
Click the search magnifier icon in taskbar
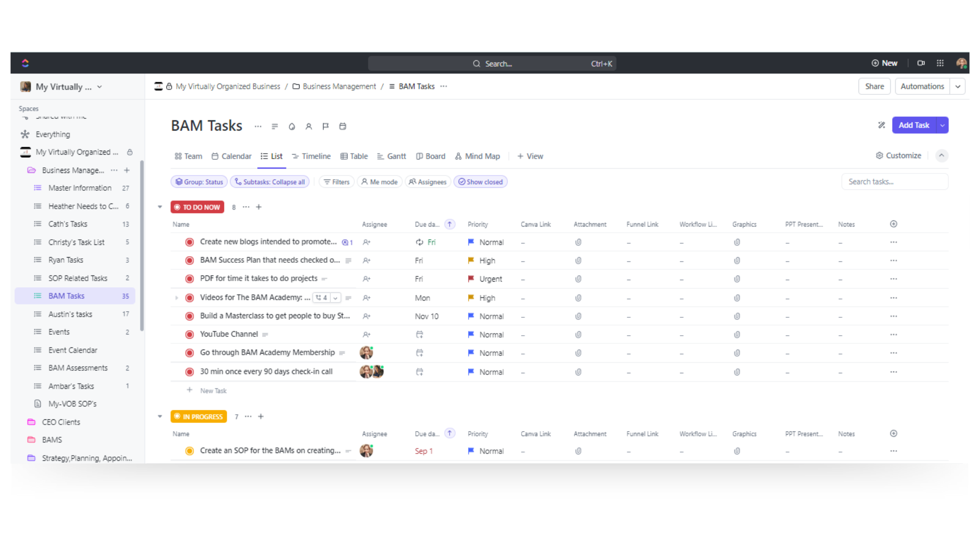coord(477,63)
